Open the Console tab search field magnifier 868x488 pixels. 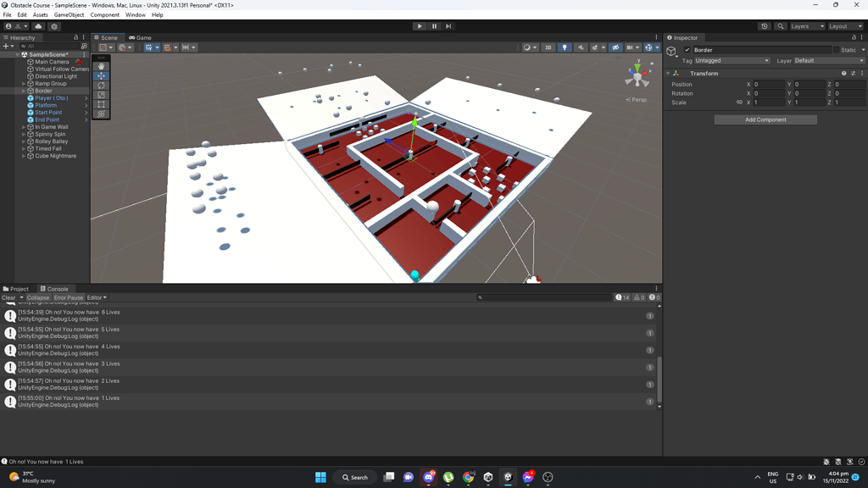pos(481,297)
